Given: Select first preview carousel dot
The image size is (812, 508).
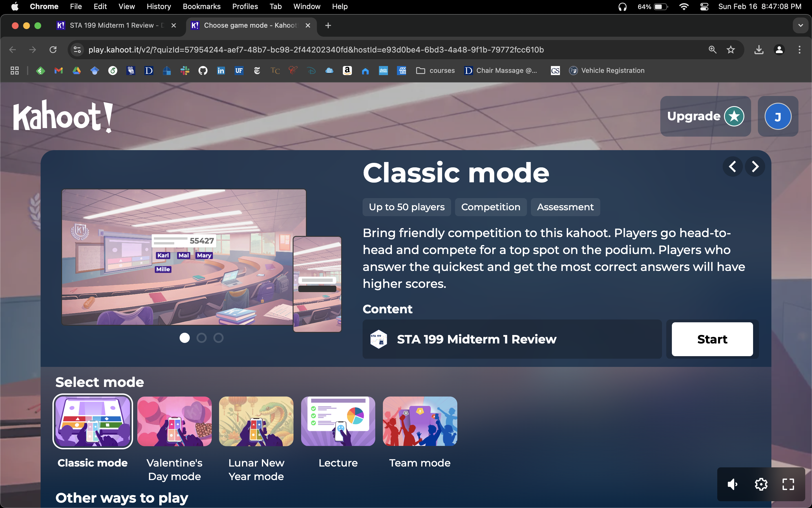Looking at the screenshot, I should (x=185, y=338).
